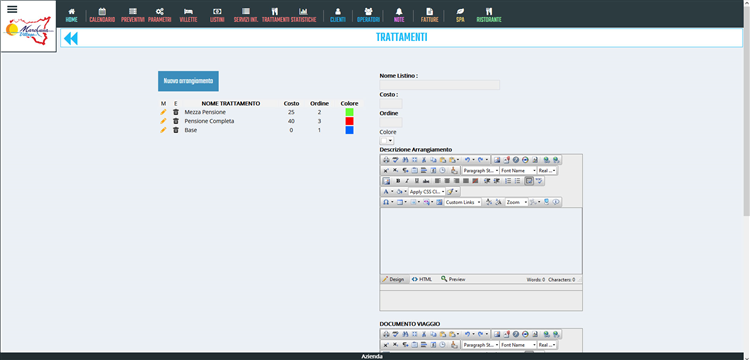Click Print in the Descrizione Arrangiamento editor
The image size is (750, 360).
pos(386,160)
